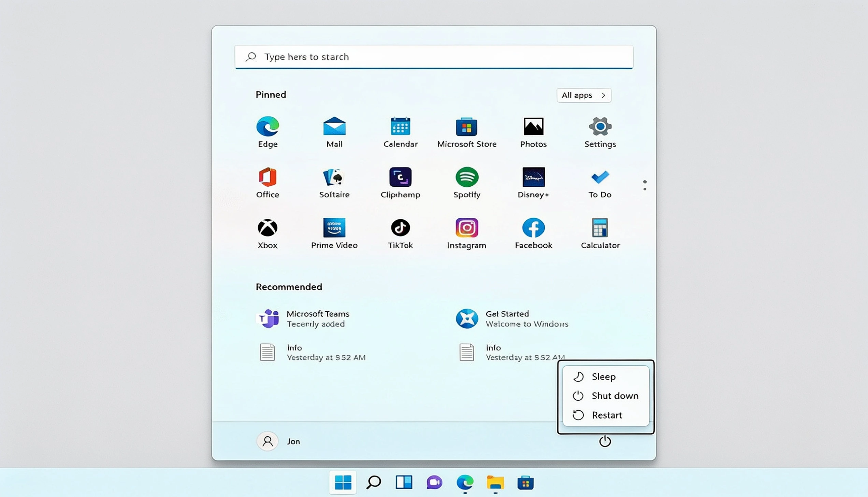This screenshot has width=868, height=497.
Task: Open Microsoft Store from taskbar
Action: [x=525, y=482]
